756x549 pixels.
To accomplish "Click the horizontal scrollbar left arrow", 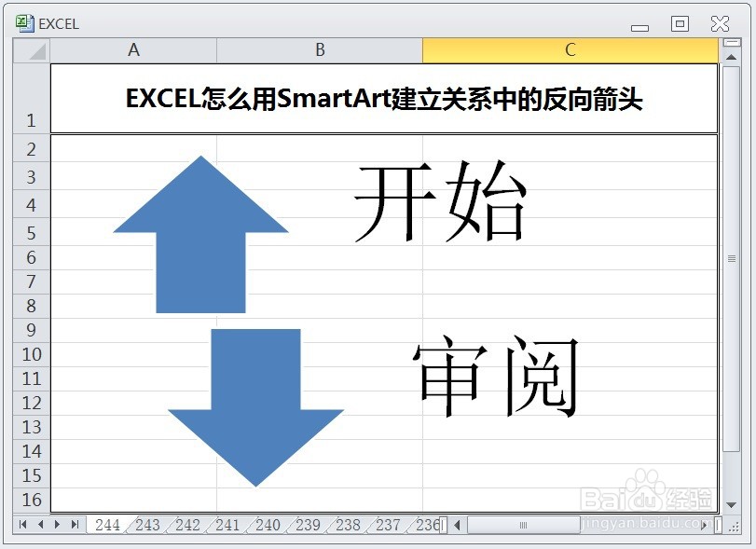I will pyautogui.click(x=458, y=525).
